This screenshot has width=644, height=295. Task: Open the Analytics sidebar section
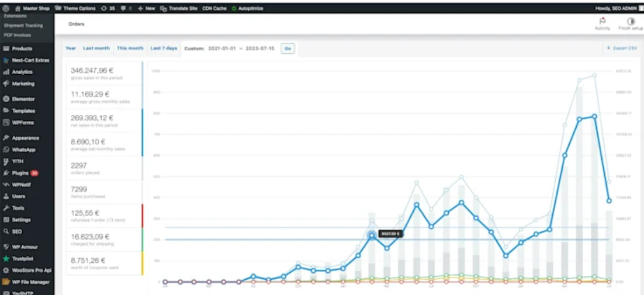[x=22, y=72]
